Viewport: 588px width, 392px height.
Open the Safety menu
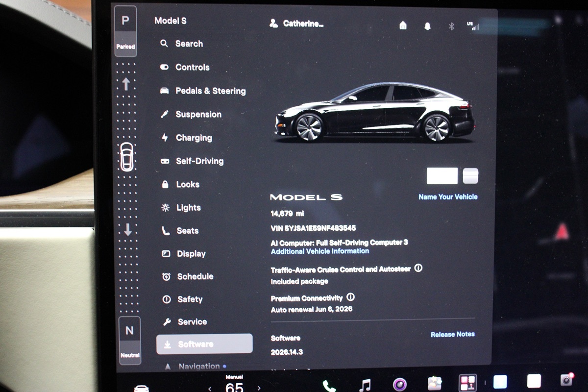click(182, 299)
